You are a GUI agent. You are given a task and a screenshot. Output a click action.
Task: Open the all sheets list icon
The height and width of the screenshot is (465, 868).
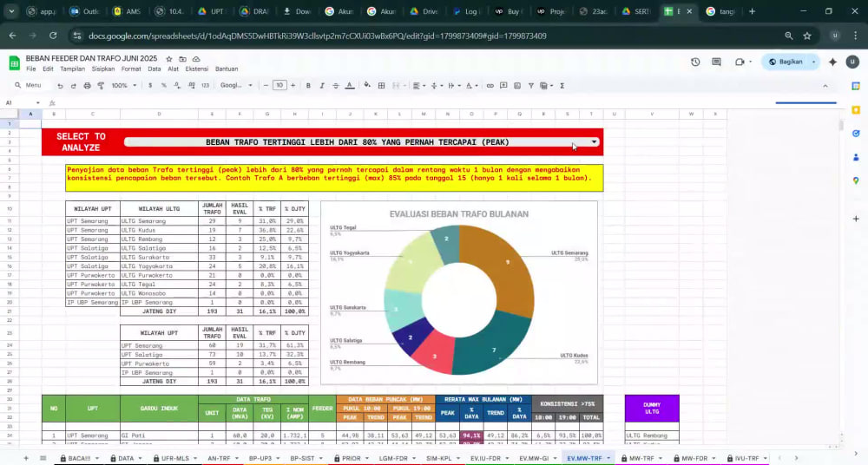(x=43, y=458)
